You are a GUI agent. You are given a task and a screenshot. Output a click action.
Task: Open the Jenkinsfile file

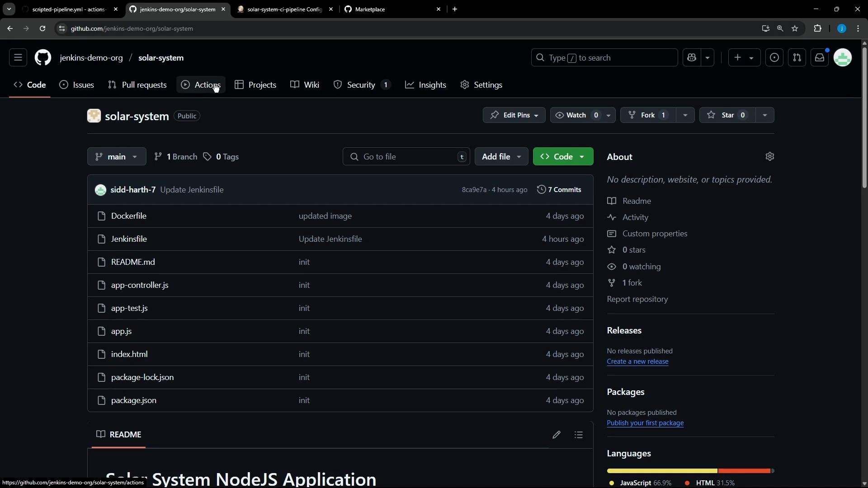coord(129,239)
